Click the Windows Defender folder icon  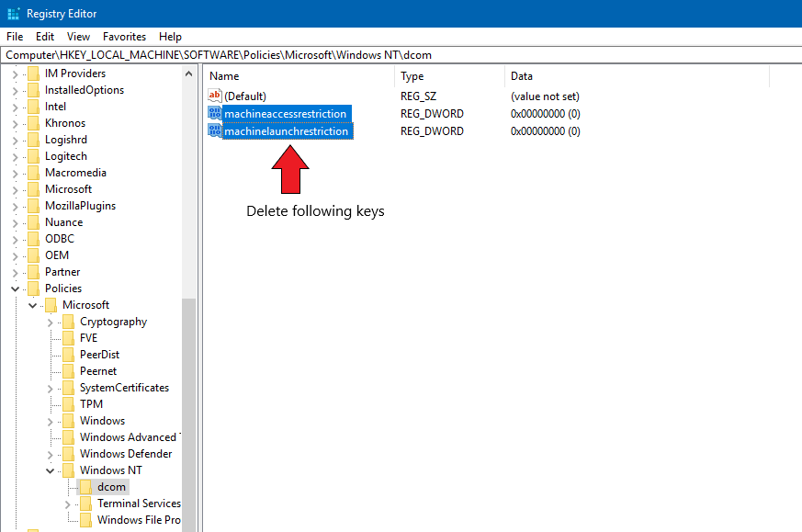pyautogui.click(x=68, y=454)
